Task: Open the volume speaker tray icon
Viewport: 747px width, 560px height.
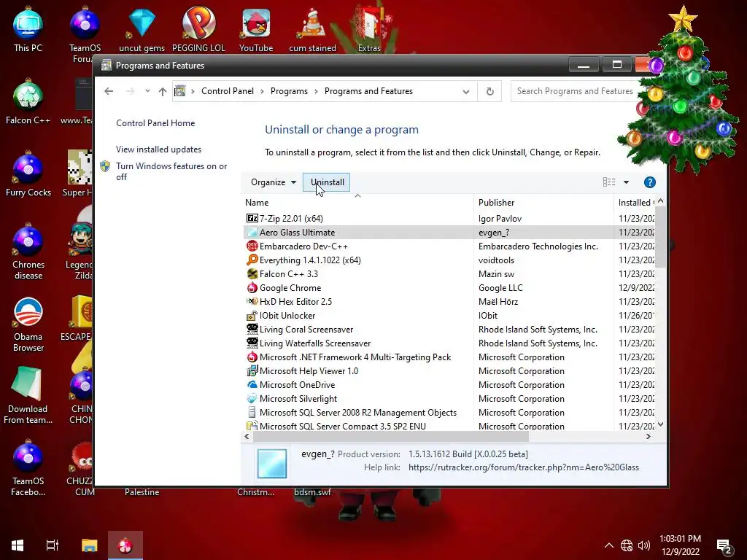Action: click(x=644, y=545)
